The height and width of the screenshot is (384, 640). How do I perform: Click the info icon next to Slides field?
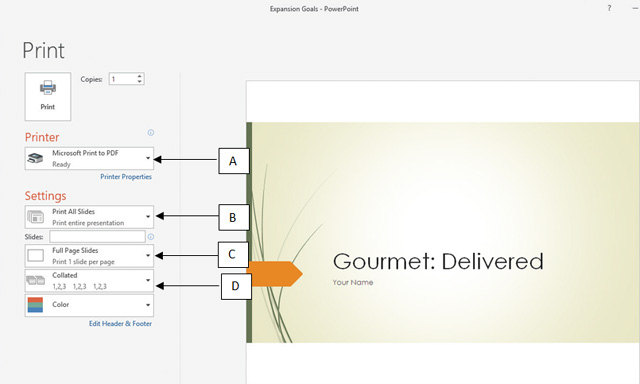tap(151, 237)
